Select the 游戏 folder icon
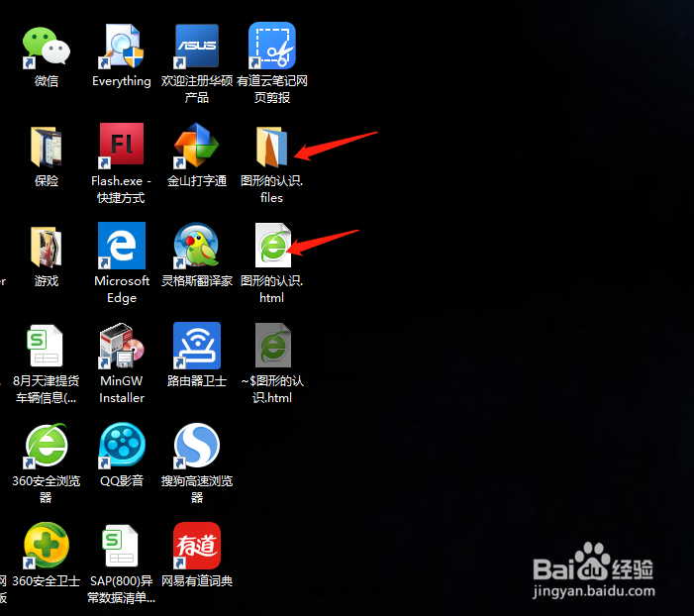The height and width of the screenshot is (616, 694). [x=46, y=247]
